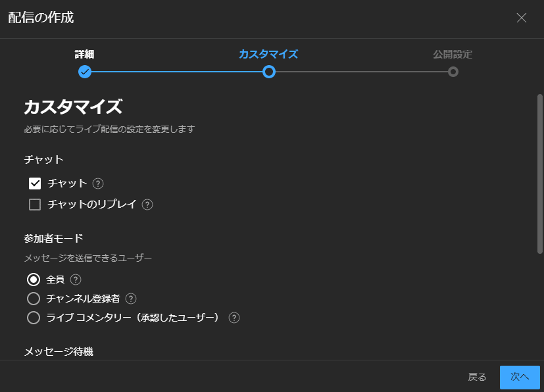Click the カスタマイズ step circle marker

coord(269,72)
